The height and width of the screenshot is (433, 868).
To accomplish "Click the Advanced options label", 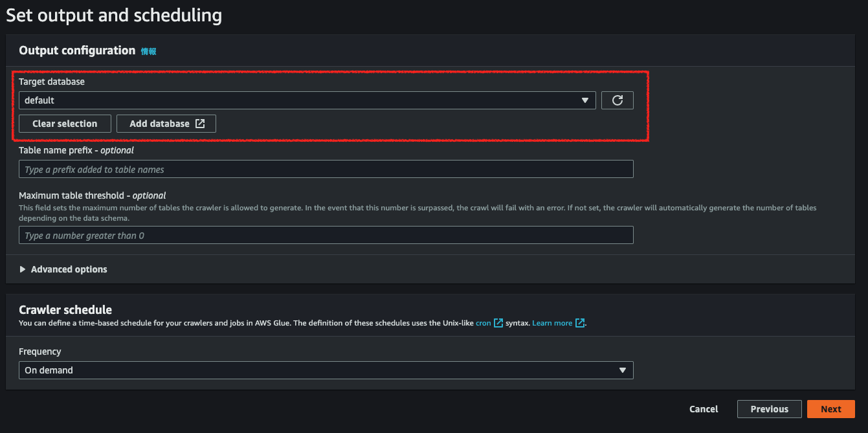I will (69, 269).
